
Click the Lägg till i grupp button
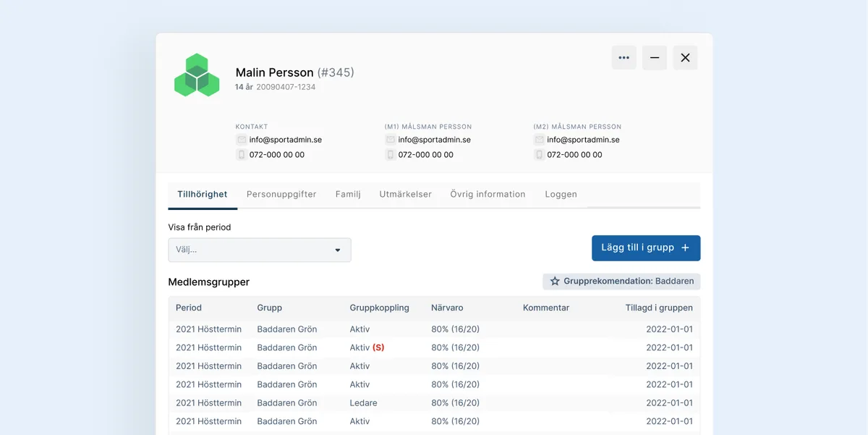coord(646,248)
